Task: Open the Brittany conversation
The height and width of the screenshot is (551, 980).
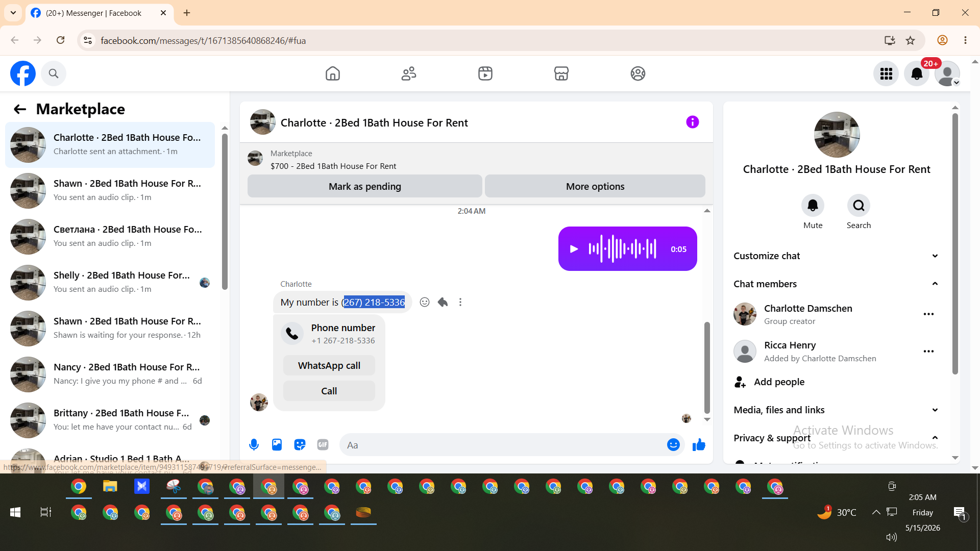Action: pos(110,420)
